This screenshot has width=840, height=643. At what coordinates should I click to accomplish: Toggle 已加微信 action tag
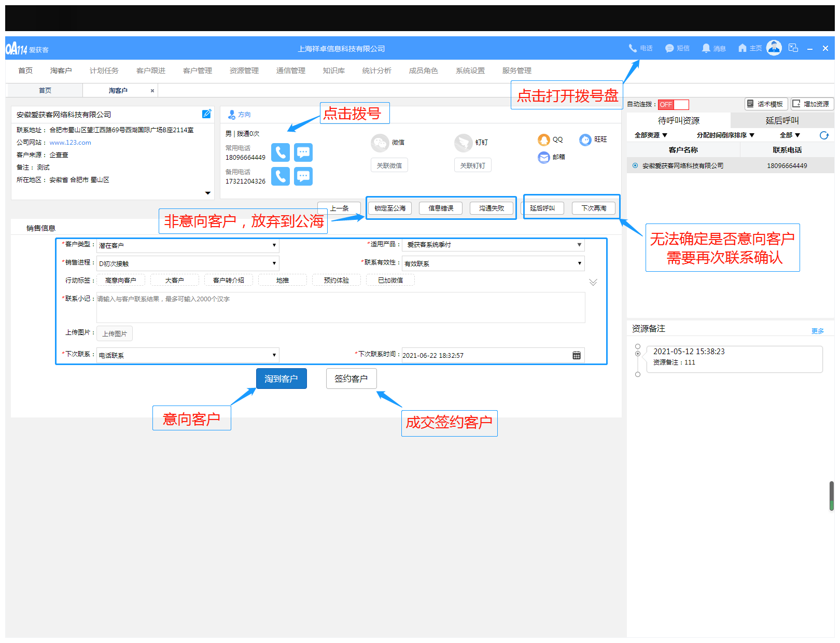pyautogui.click(x=390, y=281)
